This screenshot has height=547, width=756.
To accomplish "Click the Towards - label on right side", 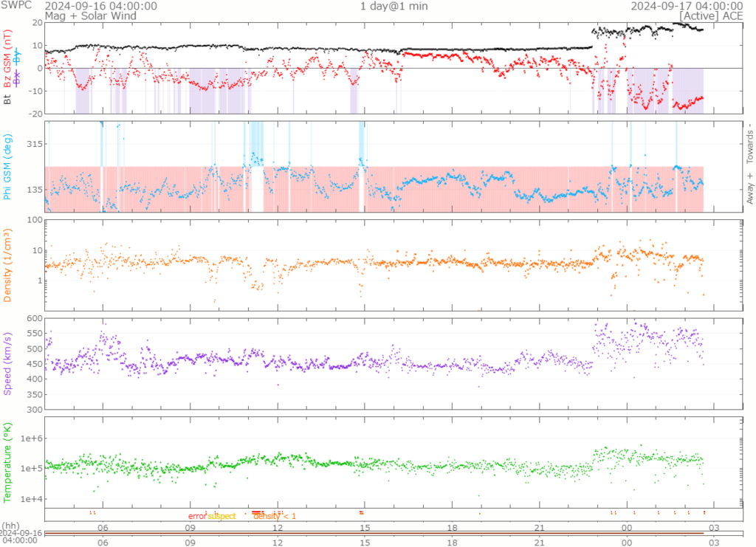I will pos(750,140).
